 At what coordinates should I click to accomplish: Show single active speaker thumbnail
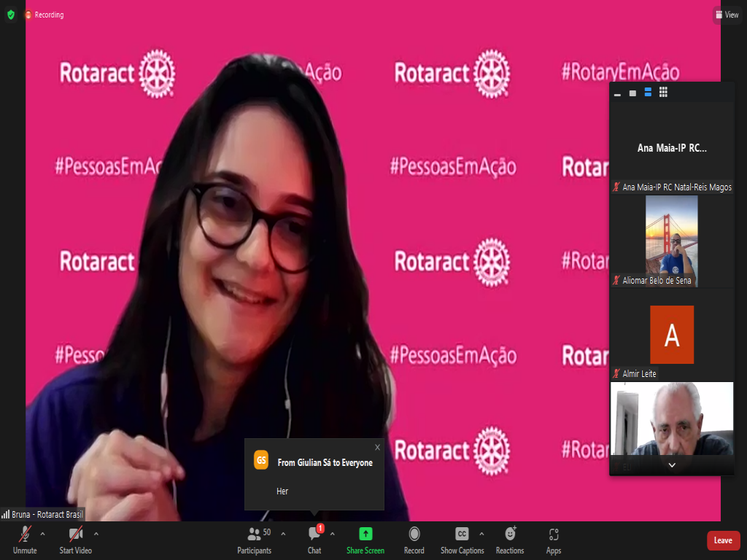tap(632, 93)
